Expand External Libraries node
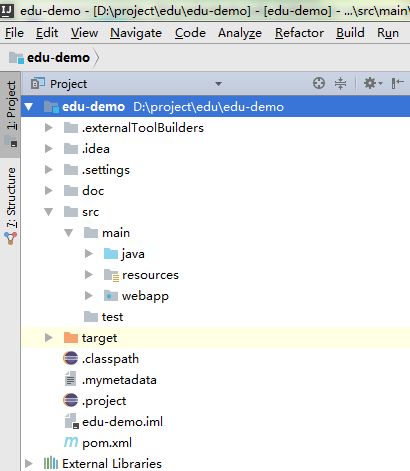 [29, 463]
